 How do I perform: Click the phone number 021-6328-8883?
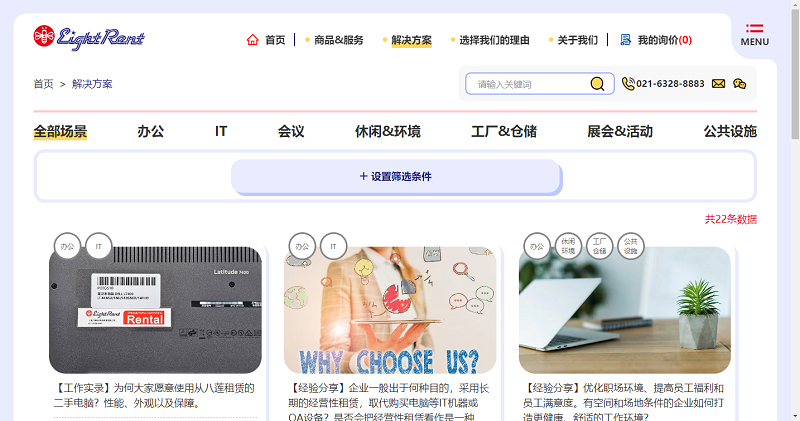tap(670, 84)
